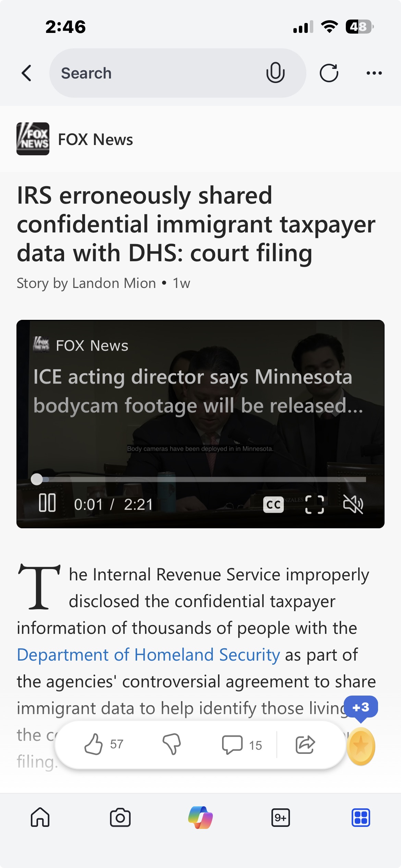Image resolution: width=401 pixels, height=868 pixels.
Task: Open Department of Homeland Security link
Action: (148, 655)
